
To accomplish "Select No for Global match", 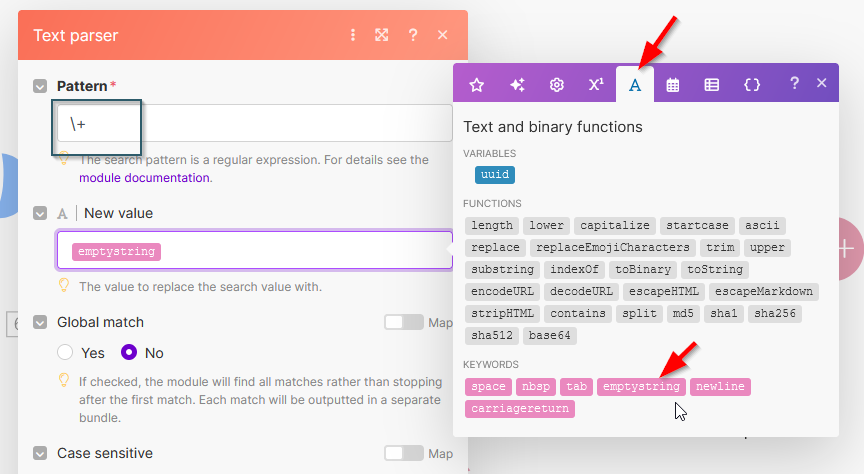I will 129,353.
